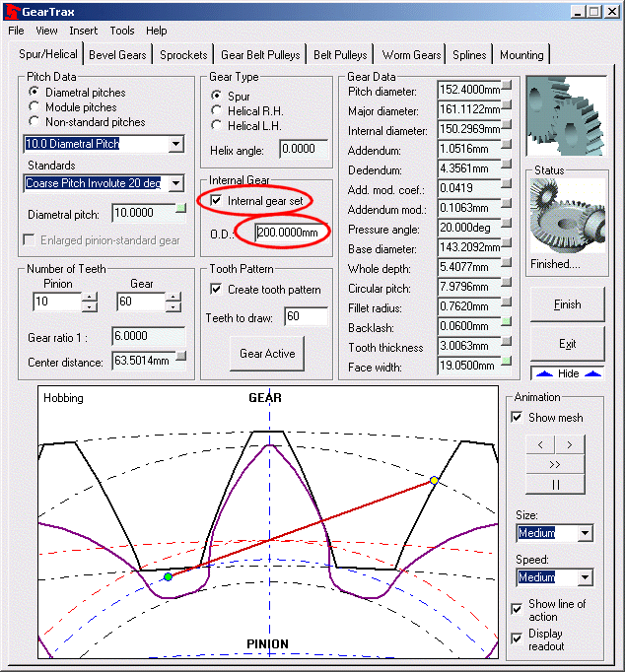Open the animation Size dropdown

coord(586,534)
